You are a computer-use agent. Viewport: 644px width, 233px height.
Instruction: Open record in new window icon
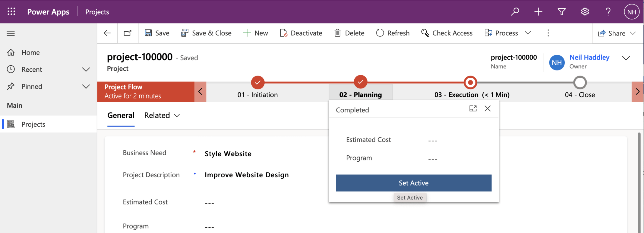[x=128, y=33]
